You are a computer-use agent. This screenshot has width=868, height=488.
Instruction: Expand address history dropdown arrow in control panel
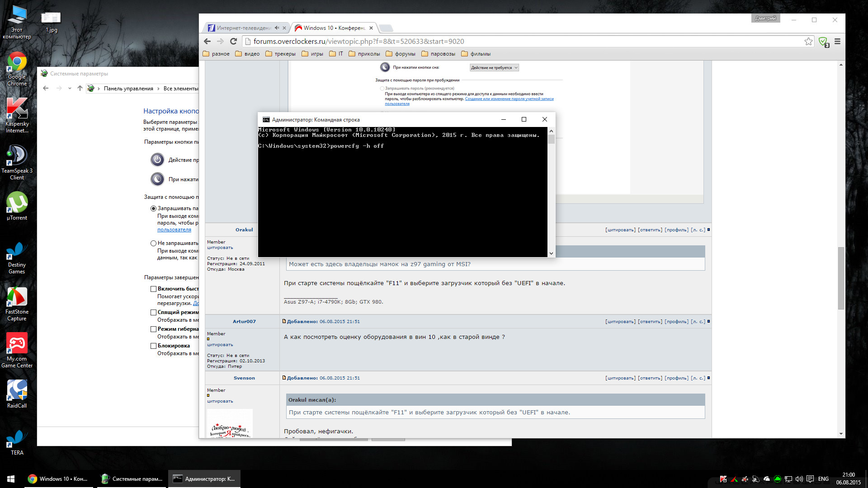(70, 89)
